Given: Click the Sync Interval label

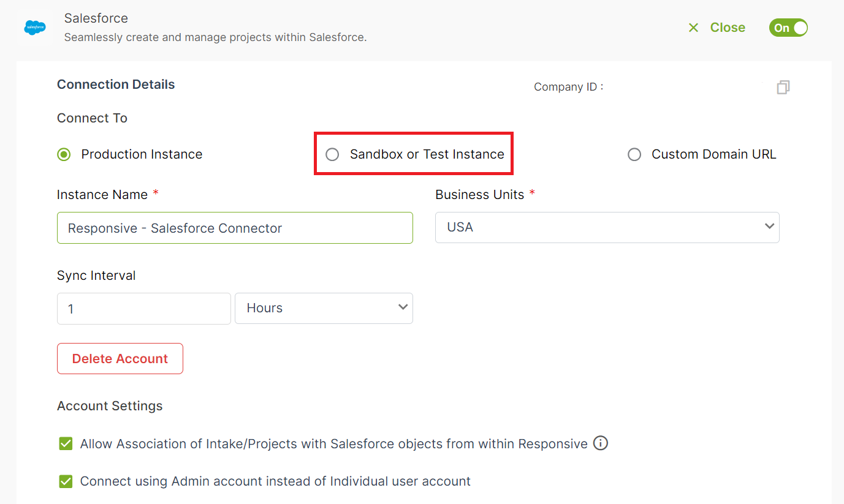Looking at the screenshot, I should (x=96, y=276).
